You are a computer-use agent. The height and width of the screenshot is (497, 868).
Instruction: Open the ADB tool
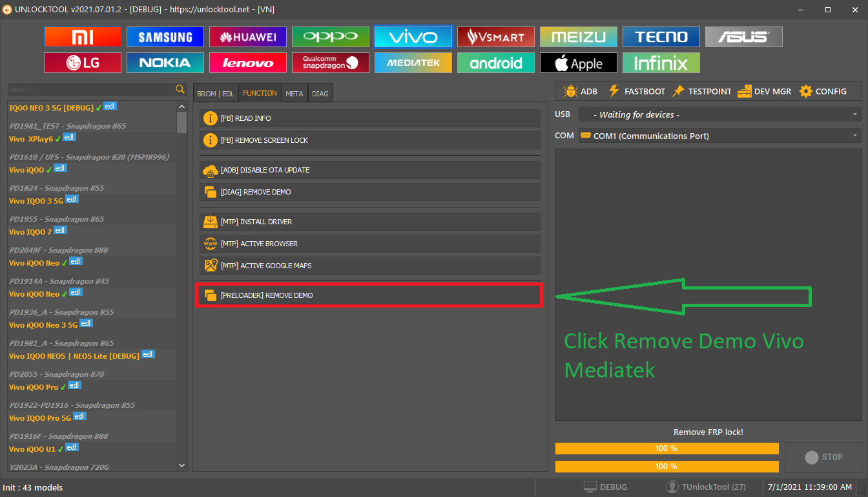tap(580, 91)
